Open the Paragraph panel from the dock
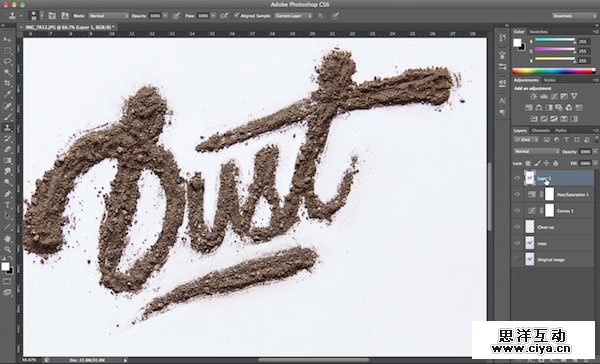Image resolution: width=600 pixels, height=364 pixels. (x=502, y=113)
